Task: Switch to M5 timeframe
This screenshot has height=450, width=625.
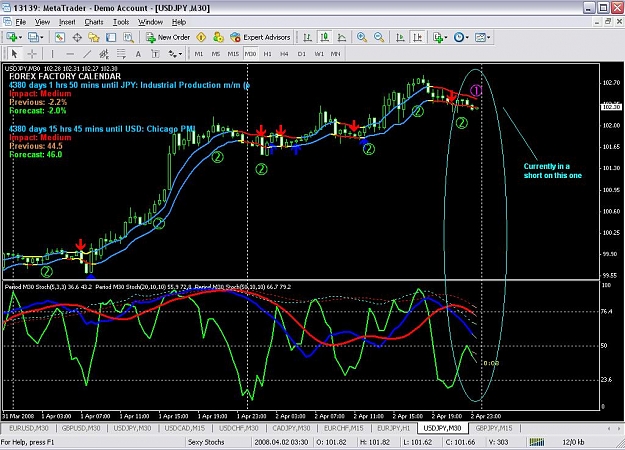Action: (x=216, y=54)
